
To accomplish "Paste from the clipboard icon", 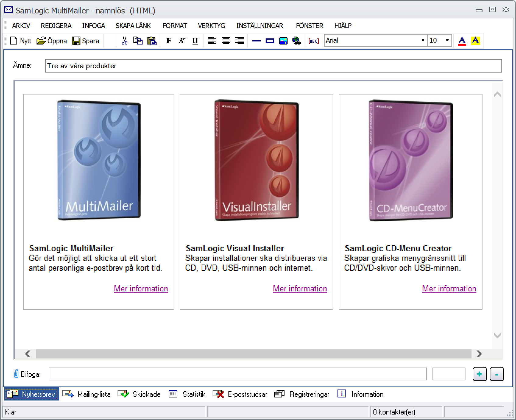I will point(151,41).
